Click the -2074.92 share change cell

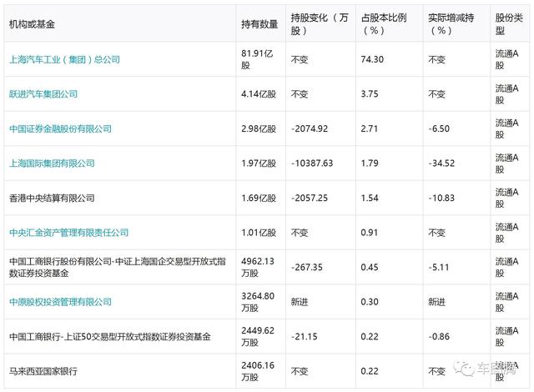310,128
